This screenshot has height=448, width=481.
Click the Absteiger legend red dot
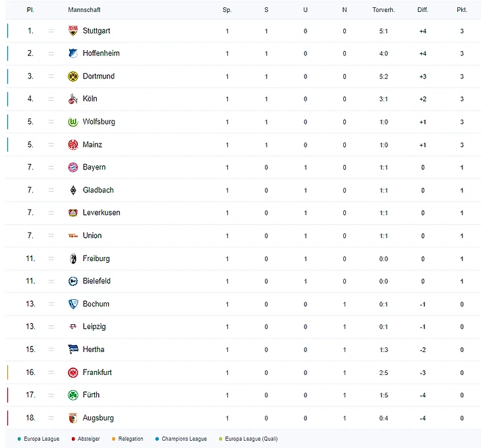pos(73,439)
